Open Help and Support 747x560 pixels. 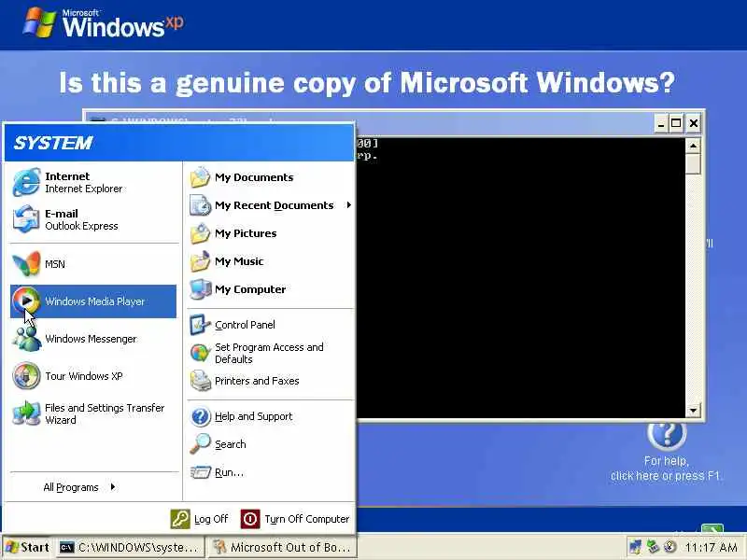click(x=270, y=416)
